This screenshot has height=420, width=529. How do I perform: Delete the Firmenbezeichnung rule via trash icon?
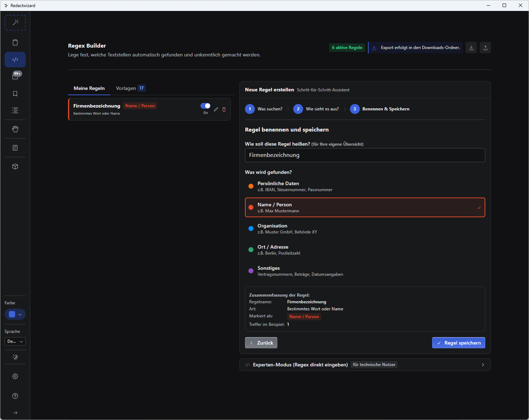click(224, 109)
